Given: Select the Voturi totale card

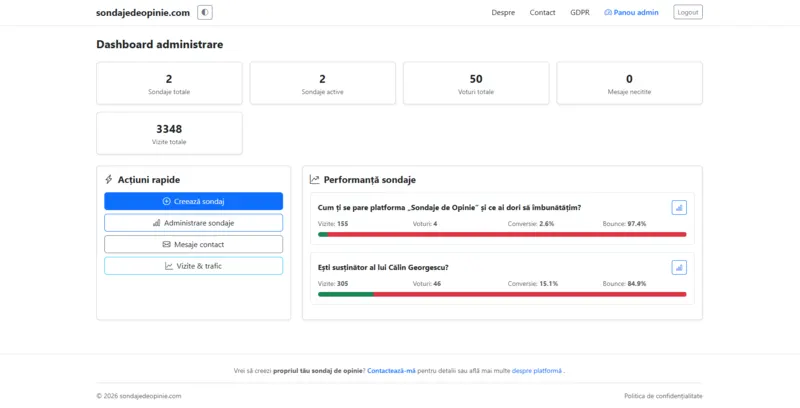Looking at the screenshot, I should tap(476, 83).
